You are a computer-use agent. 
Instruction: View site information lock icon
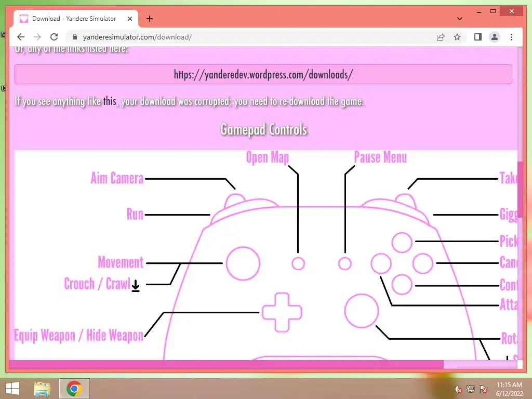tap(75, 37)
